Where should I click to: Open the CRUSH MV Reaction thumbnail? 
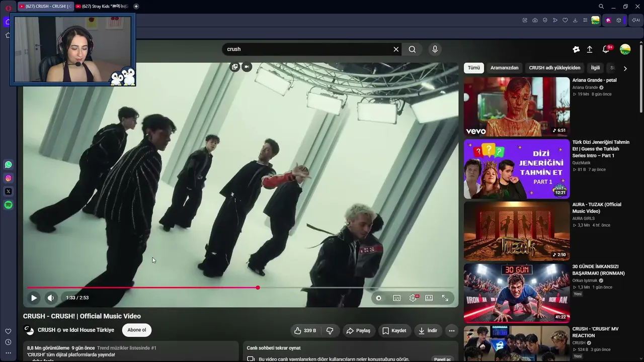point(517,344)
